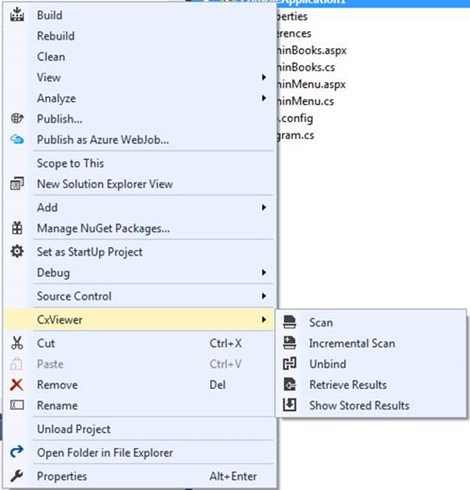Click the Publish globe icon
Screen dimensions: 470x490
pyautogui.click(x=17, y=118)
